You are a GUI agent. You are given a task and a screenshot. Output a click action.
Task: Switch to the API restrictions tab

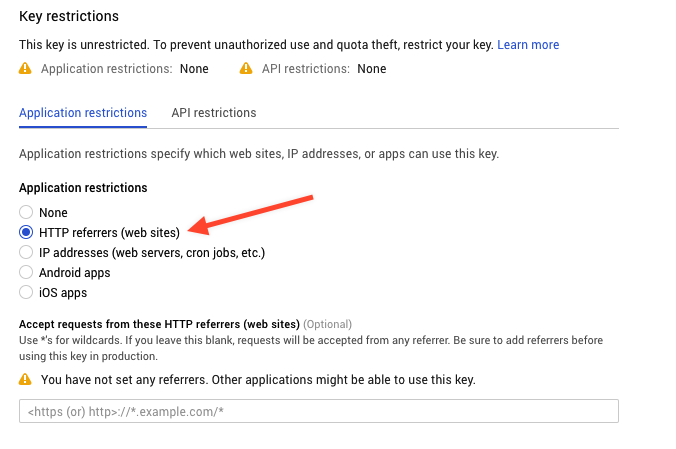(213, 113)
